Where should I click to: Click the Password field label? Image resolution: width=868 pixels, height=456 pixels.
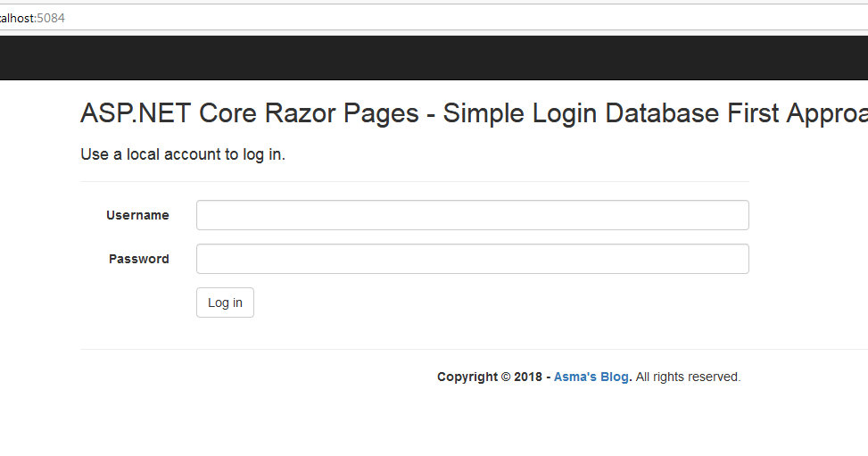[x=138, y=259]
